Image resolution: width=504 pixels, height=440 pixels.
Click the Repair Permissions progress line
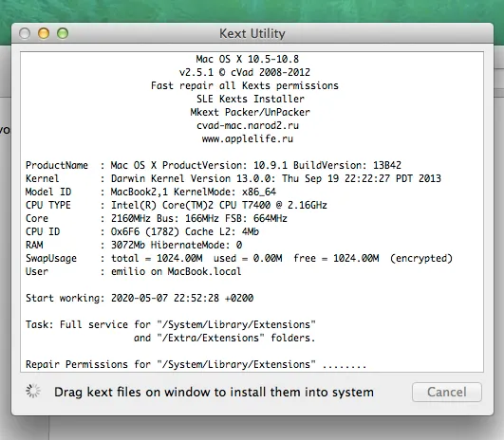click(196, 364)
